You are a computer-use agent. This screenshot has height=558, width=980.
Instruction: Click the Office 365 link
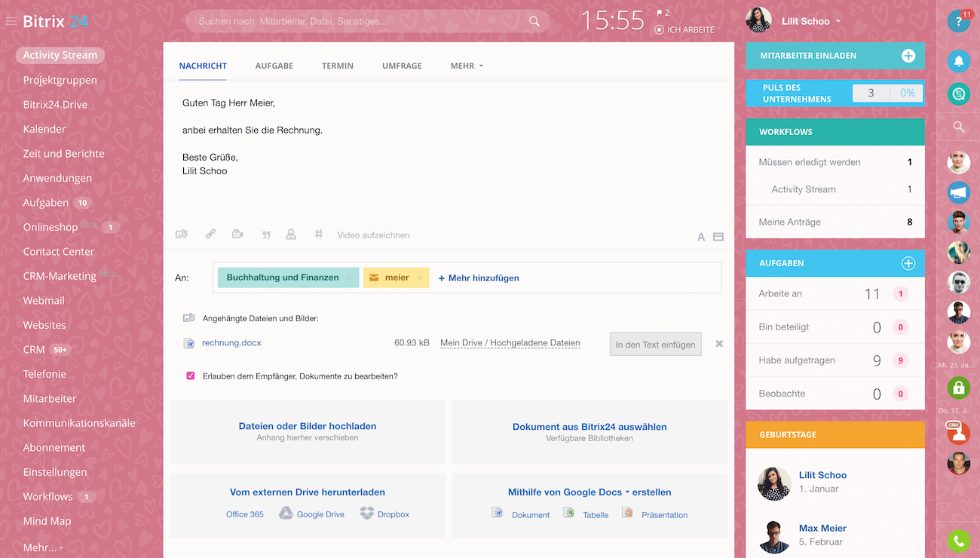245,514
